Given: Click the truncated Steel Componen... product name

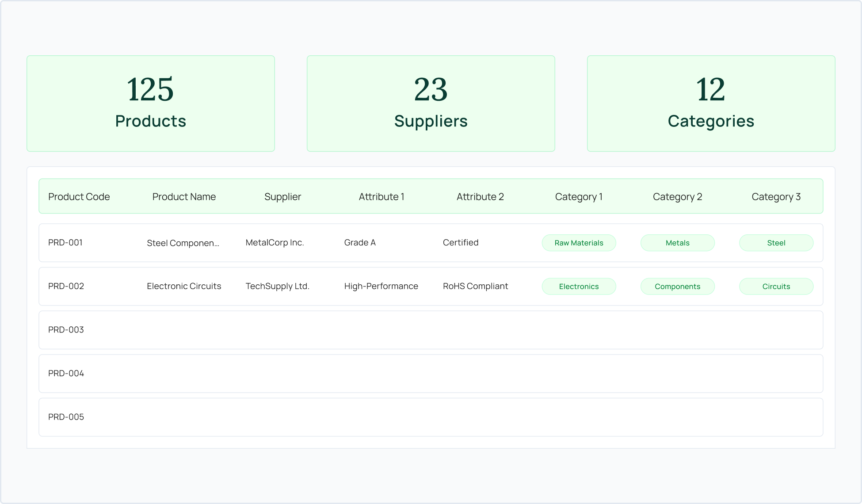Looking at the screenshot, I should 183,243.
